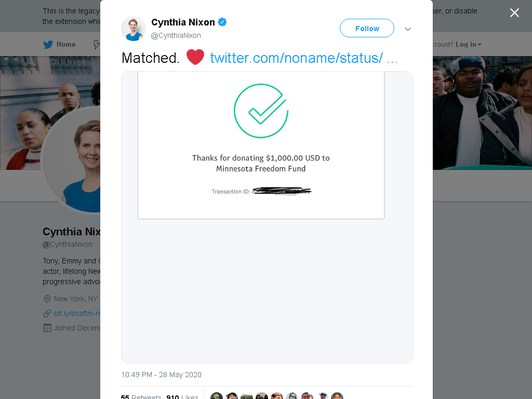View the 910 Likes list

click(x=182, y=396)
